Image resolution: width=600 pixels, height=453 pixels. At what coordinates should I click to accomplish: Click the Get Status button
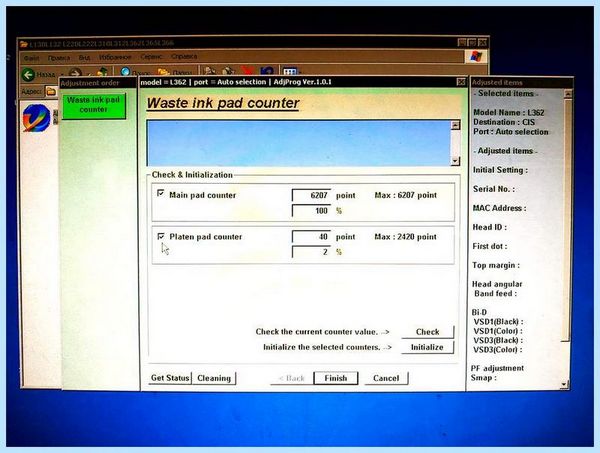pos(170,378)
